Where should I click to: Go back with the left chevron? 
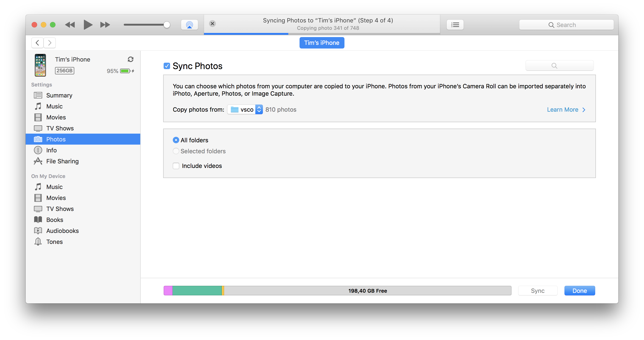click(38, 43)
